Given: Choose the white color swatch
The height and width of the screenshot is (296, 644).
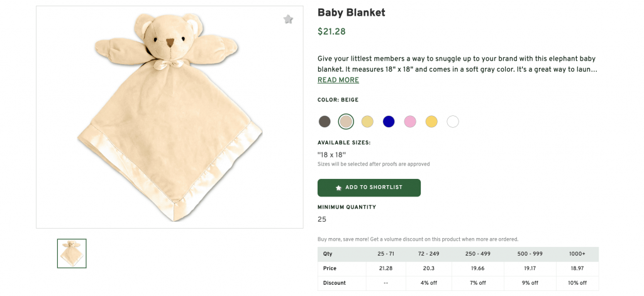Looking at the screenshot, I should 453,122.
